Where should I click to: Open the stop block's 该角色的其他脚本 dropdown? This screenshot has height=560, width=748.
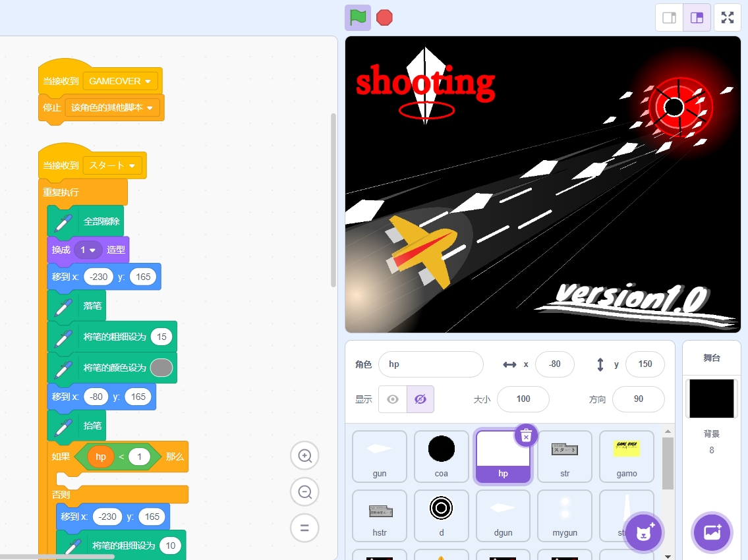(x=111, y=108)
